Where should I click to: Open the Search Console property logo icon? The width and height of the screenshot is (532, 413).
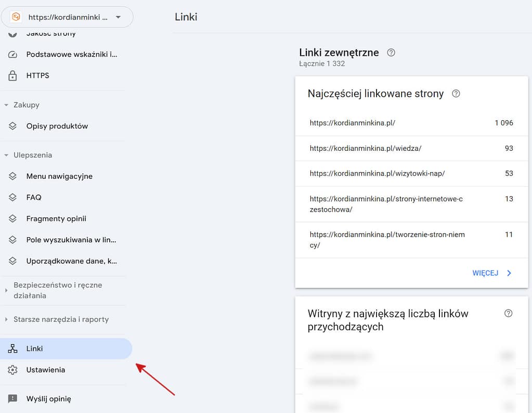pyautogui.click(x=16, y=17)
